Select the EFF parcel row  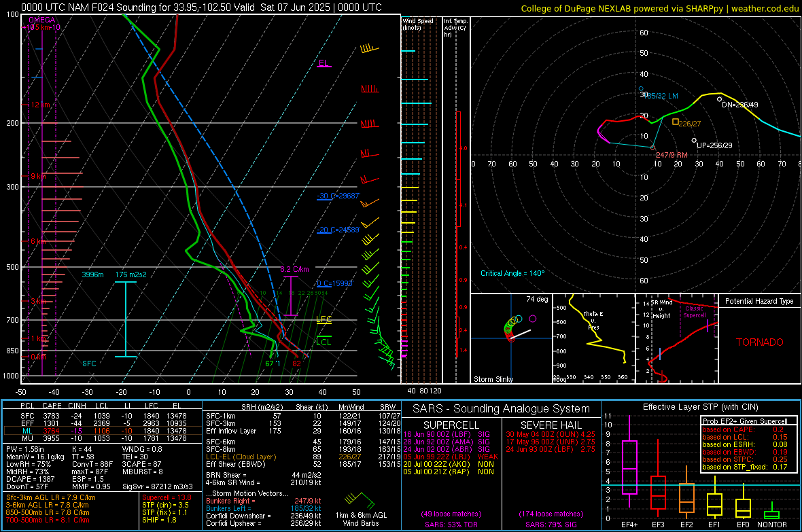(x=103, y=423)
